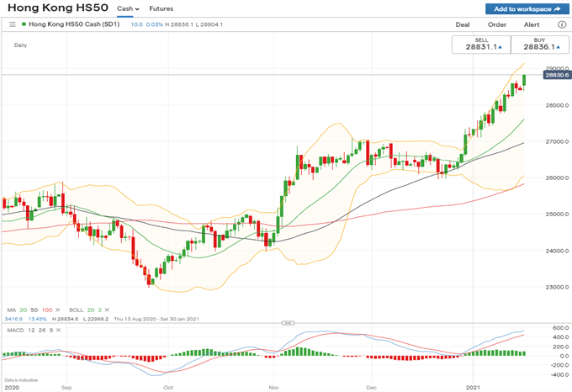Image resolution: width=572 pixels, height=392 pixels.
Task: Click the Hong Kong HS50 page title
Action: (58, 8)
